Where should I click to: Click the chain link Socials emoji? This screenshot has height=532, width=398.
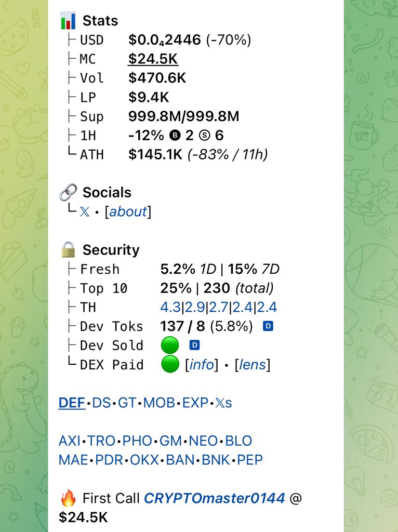pyautogui.click(x=68, y=192)
